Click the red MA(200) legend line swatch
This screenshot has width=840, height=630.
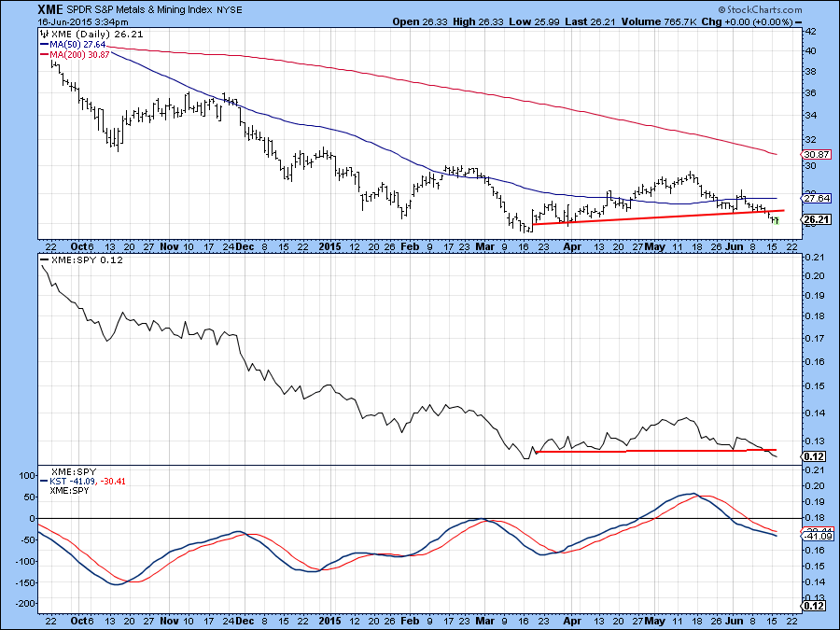tap(44, 55)
